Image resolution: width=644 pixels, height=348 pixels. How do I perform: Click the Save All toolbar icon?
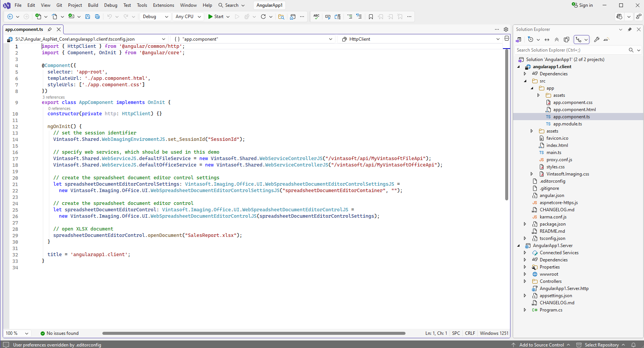click(x=97, y=17)
